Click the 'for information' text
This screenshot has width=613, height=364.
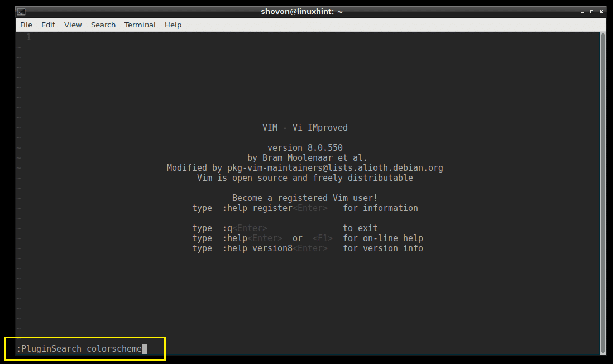click(380, 208)
